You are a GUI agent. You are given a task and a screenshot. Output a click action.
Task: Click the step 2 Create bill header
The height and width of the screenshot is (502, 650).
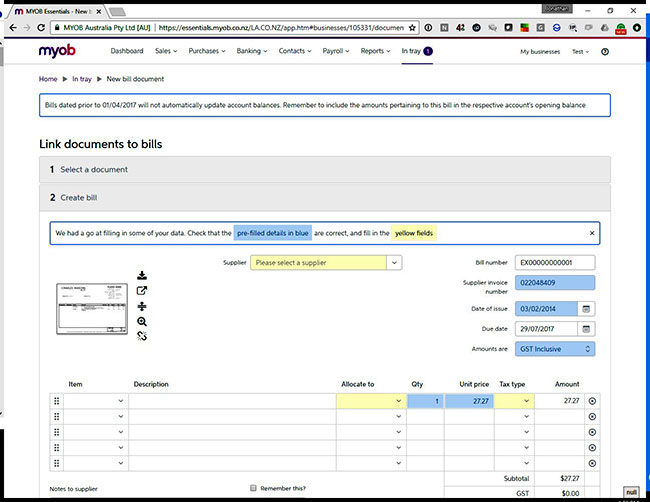(x=325, y=198)
